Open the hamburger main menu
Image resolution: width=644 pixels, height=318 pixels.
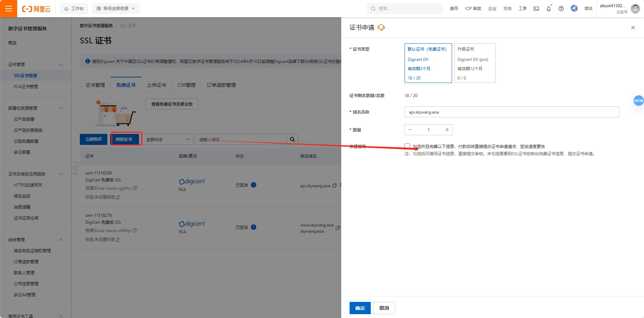[9, 9]
